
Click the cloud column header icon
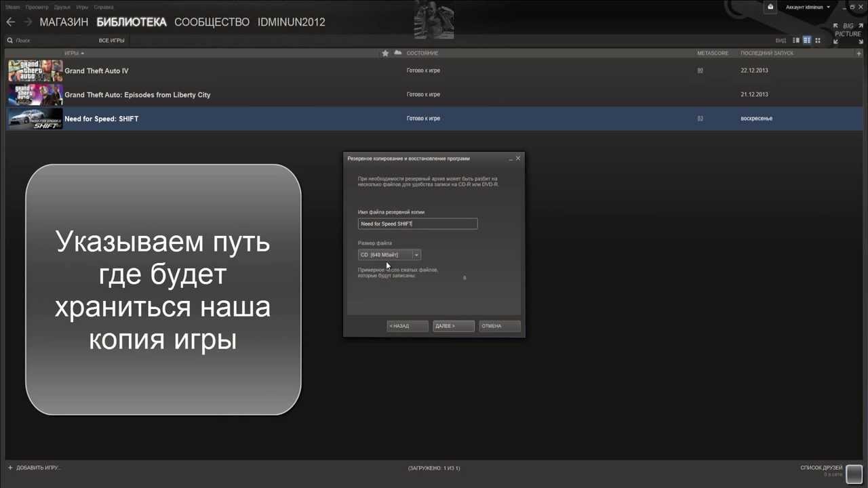397,53
